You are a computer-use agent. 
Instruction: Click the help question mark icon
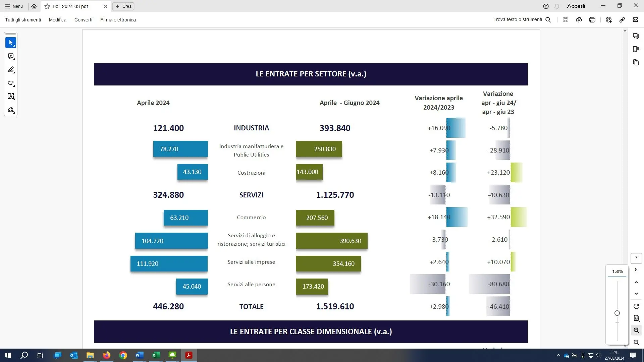[x=546, y=6]
